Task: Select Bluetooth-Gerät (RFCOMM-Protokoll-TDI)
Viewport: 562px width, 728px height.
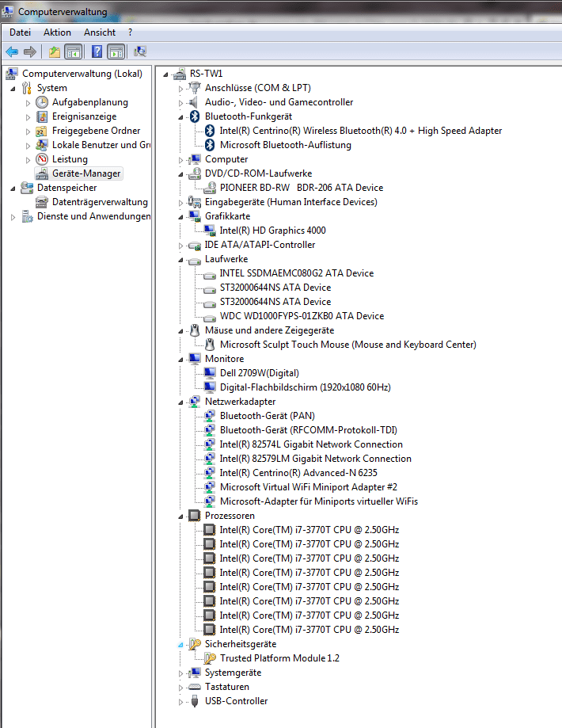Action: pyautogui.click(x=309, y=430)
